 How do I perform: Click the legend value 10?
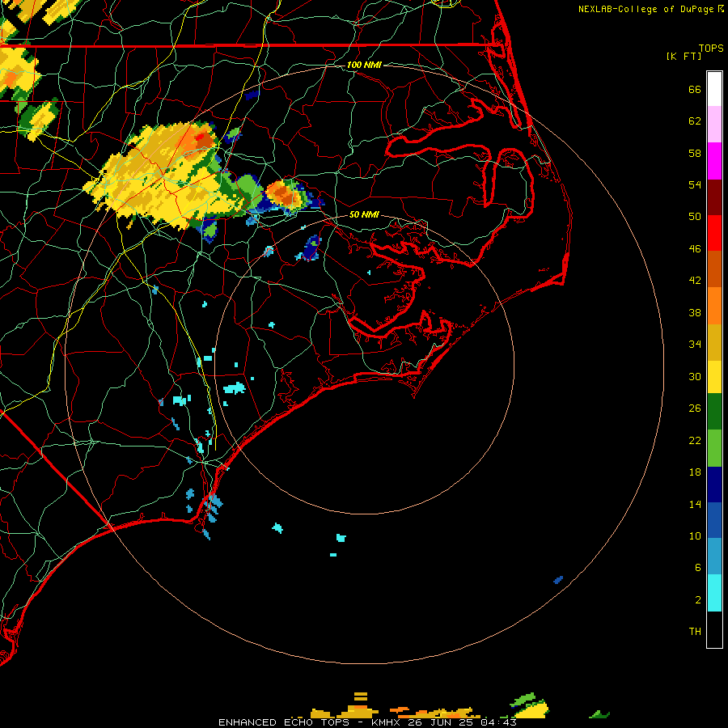(x=695, y=535)
